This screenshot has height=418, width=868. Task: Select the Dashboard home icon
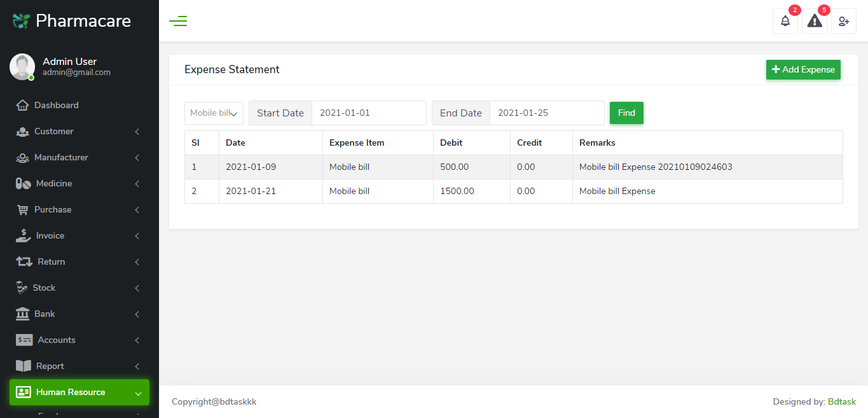[x=23, y=105]
